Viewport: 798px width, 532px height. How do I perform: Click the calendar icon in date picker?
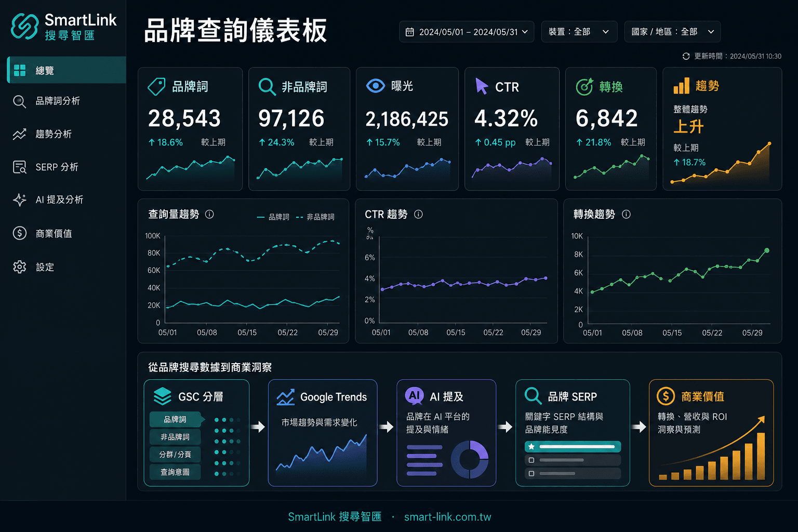point(409,32)
